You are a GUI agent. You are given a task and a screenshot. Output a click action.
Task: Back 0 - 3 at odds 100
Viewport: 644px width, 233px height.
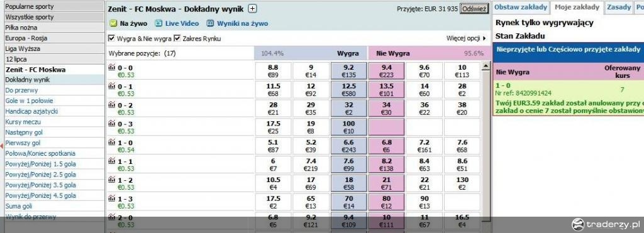(348, 127)
